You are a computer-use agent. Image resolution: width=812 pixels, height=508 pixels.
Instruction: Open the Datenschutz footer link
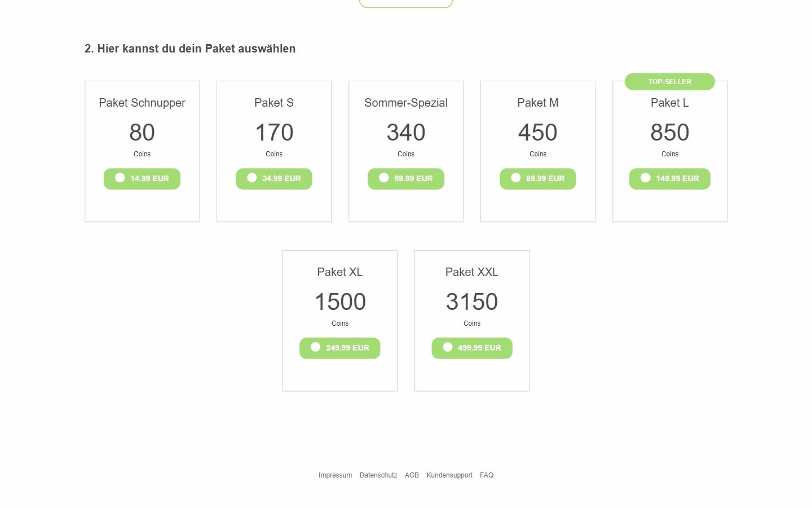(x=378, y=475)
